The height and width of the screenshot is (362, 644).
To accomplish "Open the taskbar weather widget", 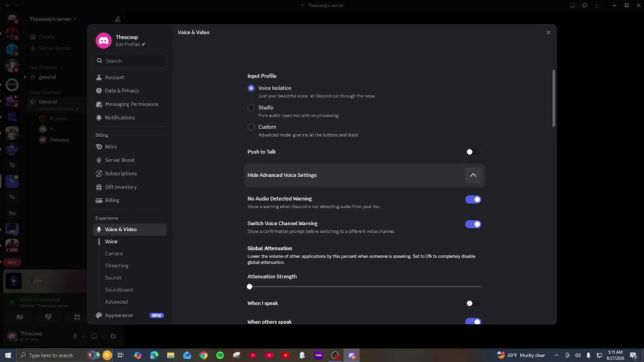I will pos(521,355).
